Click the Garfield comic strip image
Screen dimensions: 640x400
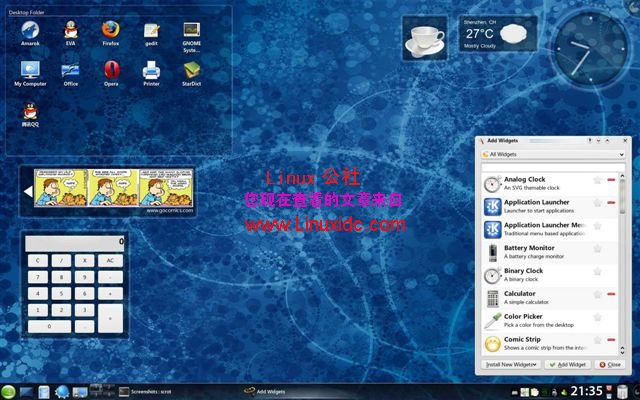113,188
